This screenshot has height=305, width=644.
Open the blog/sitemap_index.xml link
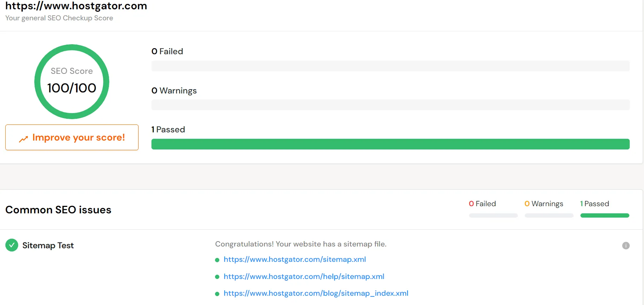(x=316, y=293)
